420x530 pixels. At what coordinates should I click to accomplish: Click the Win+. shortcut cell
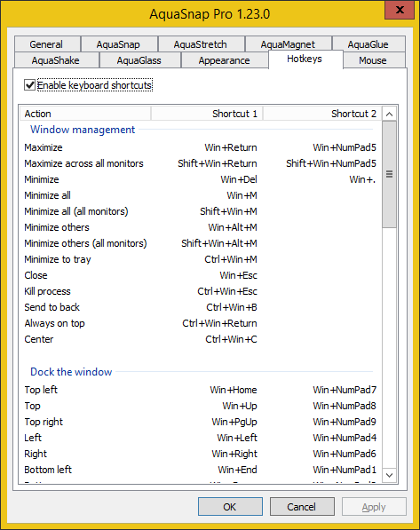(x=362, y=179)
